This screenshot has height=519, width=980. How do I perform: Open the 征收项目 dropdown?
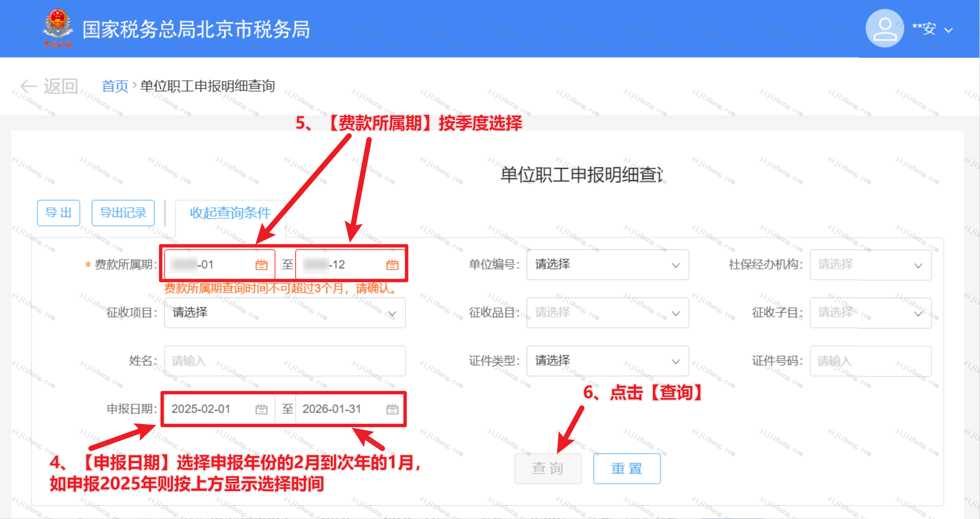tap(284, 313)
